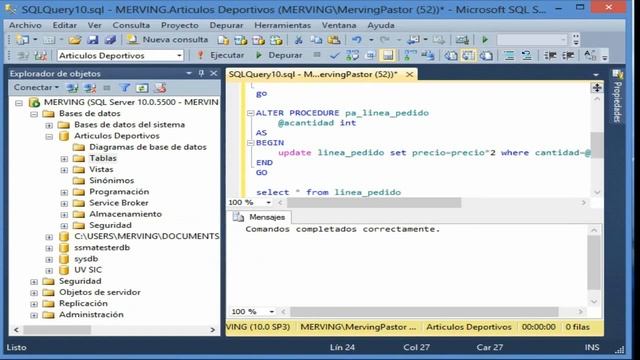This screenshot has height=360, width=640.
Task: Toggle include client statistics
Action: (428, 56)
